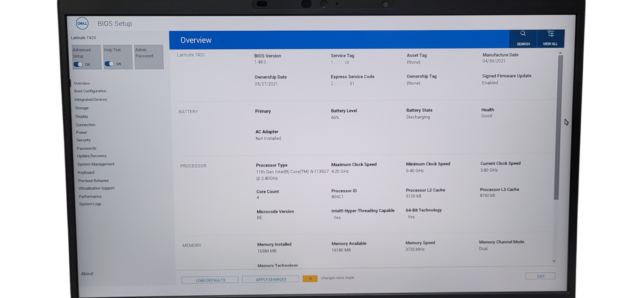This screenshot has width=644, height=298.
Task: Click the Dell logo
Action: pos(82,23)
